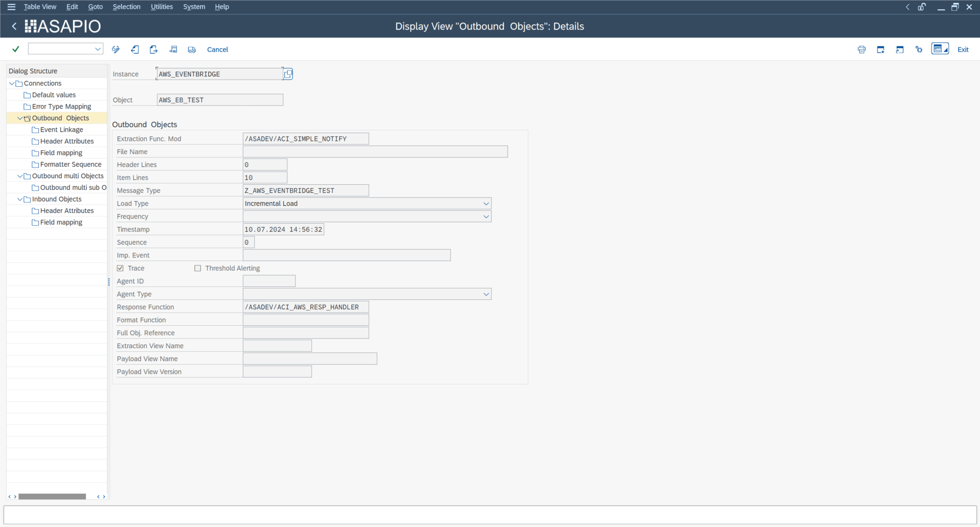Click the unlock session padlock icon
The image size is (980, 527).
(922, 7)
